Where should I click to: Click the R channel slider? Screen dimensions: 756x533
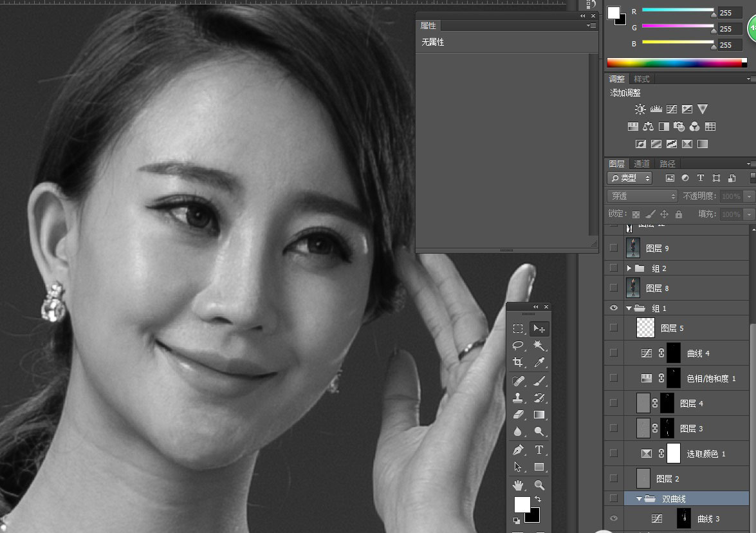678,10
